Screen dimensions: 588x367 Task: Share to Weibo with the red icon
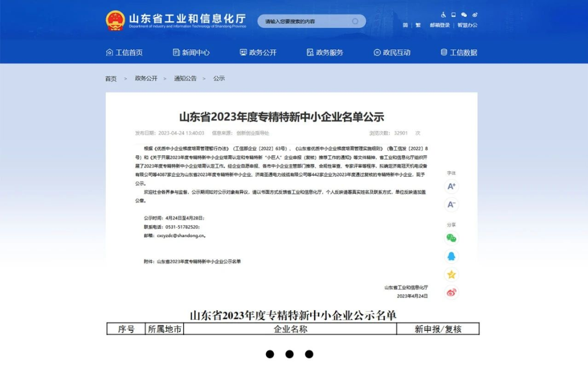click(x=452, y=292)
